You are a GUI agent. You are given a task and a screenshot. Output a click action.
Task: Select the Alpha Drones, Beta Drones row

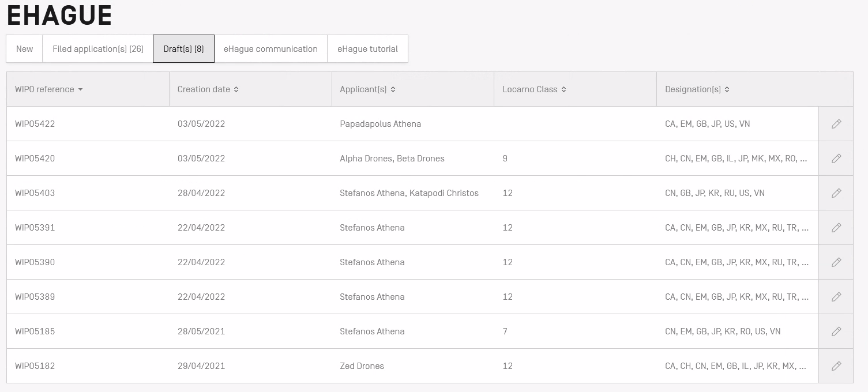(x=392, y=159)
